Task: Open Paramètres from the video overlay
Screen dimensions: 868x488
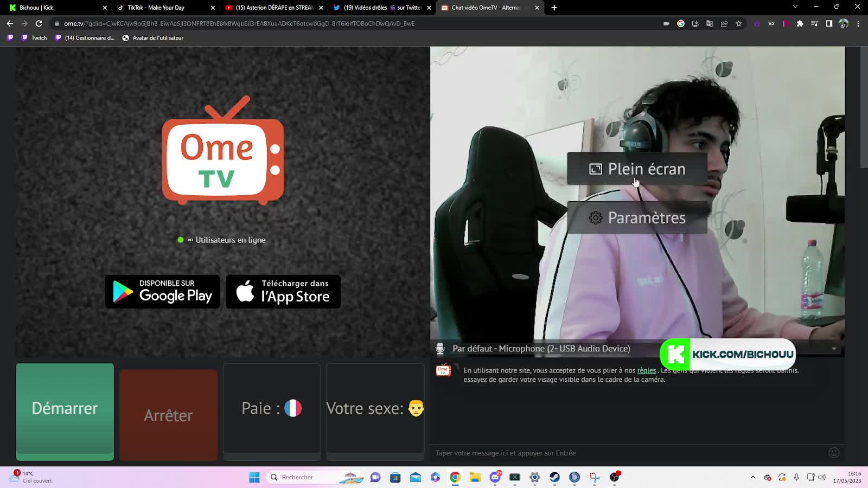Action: click(637, 218)
